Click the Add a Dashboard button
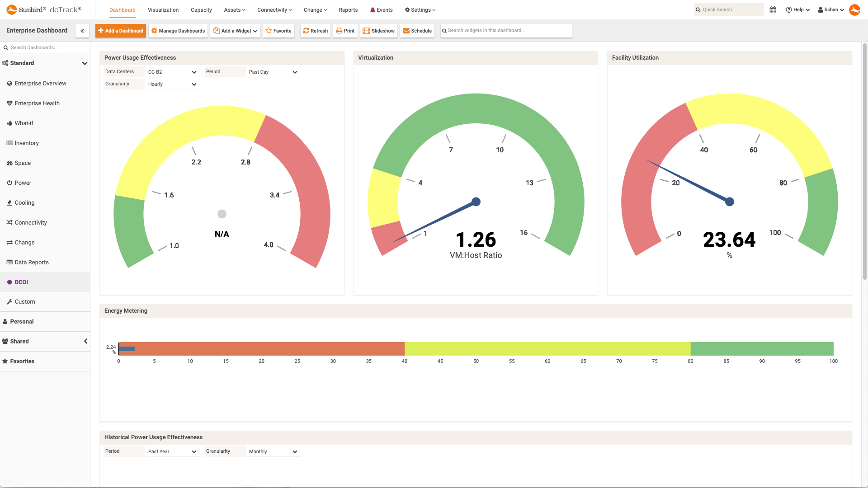The height and width of the screenshot is (488, 868). coord(121,31)
